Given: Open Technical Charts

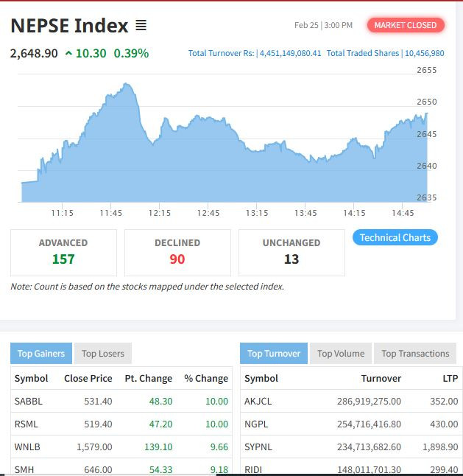Looking at the screenshot, I should (395, 237).
